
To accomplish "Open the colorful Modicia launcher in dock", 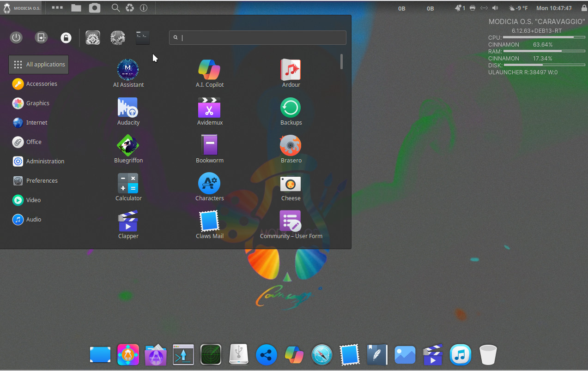I will [x=128, y=355].
